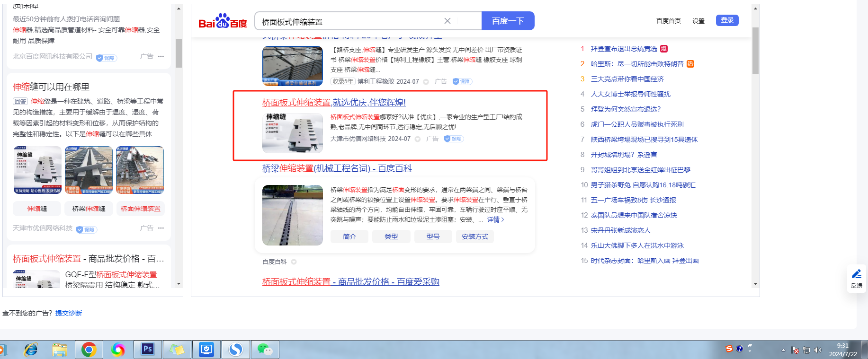Image resolution: width=868 pixels, height=359 pixels.
Task: Open the 百度百科 bridge joint photo thumbnail
Action: coord(293,215)
